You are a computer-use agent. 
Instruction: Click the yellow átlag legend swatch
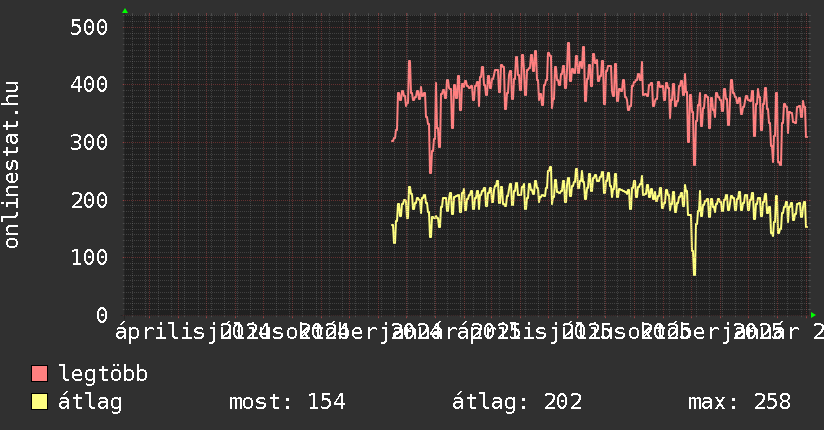[x=40, y=403]
